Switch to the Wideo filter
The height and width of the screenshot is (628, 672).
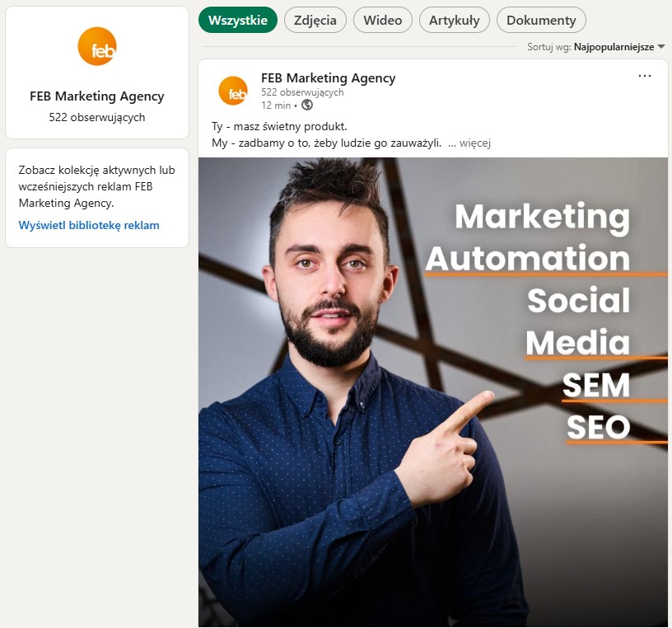[x=383, y=20]
